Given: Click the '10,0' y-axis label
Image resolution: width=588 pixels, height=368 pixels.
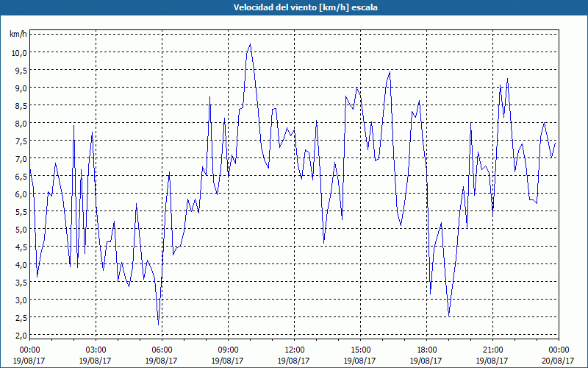Looking at the screenshot, I should click(x=19, y=52).
